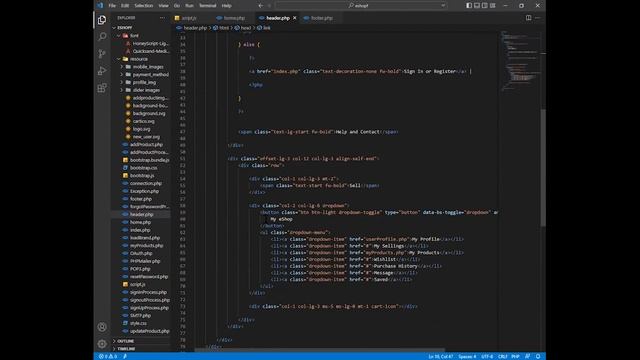Open the Go menu
Screen dimensions: 640x360
(177, 6)
